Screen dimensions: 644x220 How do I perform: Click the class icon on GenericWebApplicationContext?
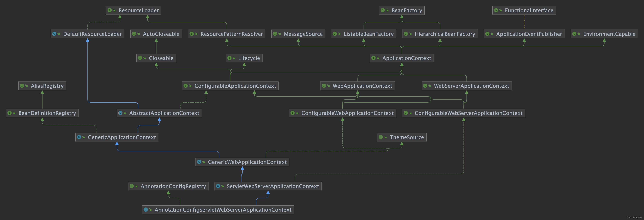199,162
